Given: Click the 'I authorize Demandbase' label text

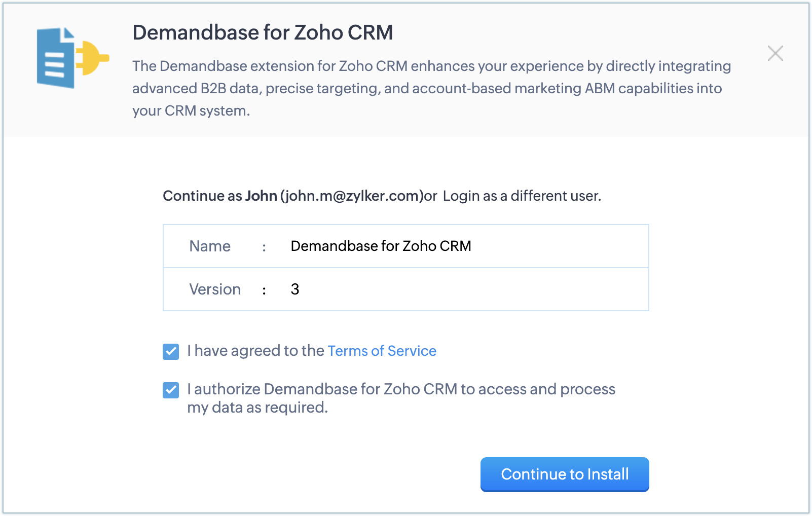Looking at the screenshot, I should click(400, 389).
